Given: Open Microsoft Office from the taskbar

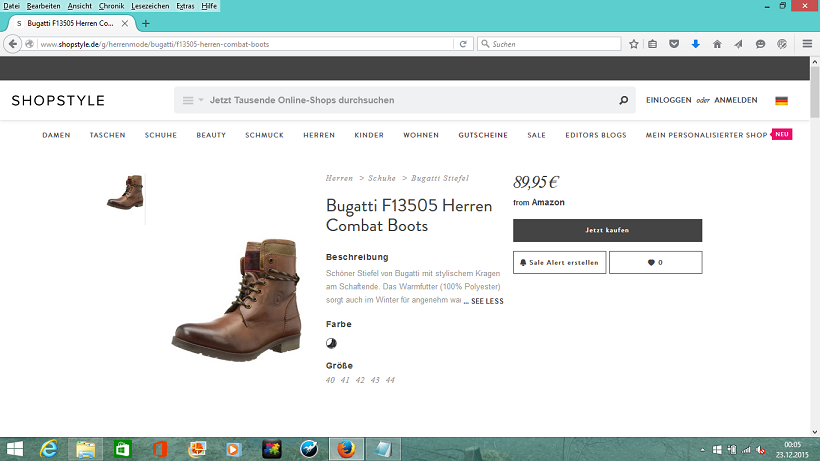Looking at the screenshot, I should [160, 449].
